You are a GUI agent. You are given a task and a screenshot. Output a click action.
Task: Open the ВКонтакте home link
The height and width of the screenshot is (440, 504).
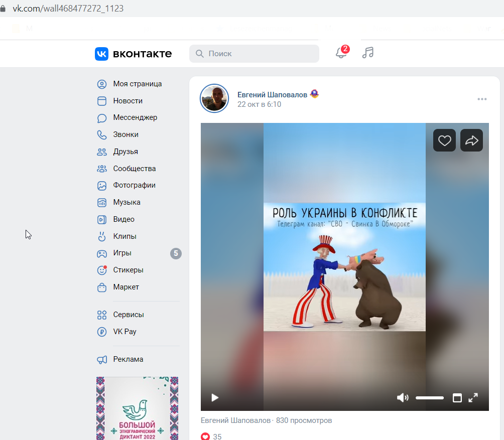(x=134, y=54)
